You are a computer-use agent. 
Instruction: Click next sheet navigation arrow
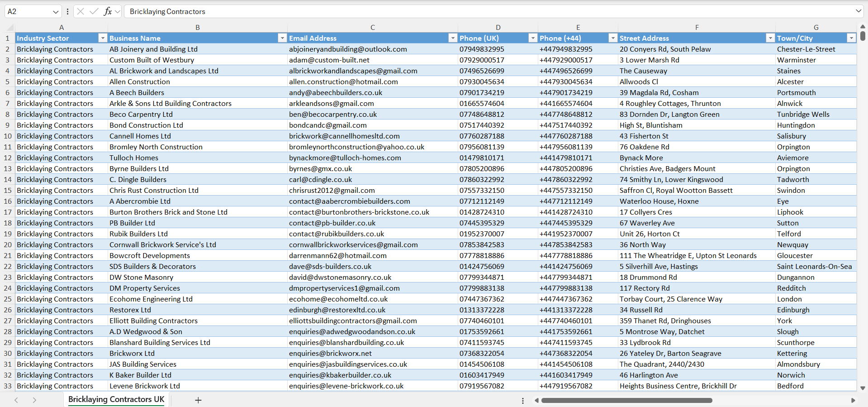[34, 400]
